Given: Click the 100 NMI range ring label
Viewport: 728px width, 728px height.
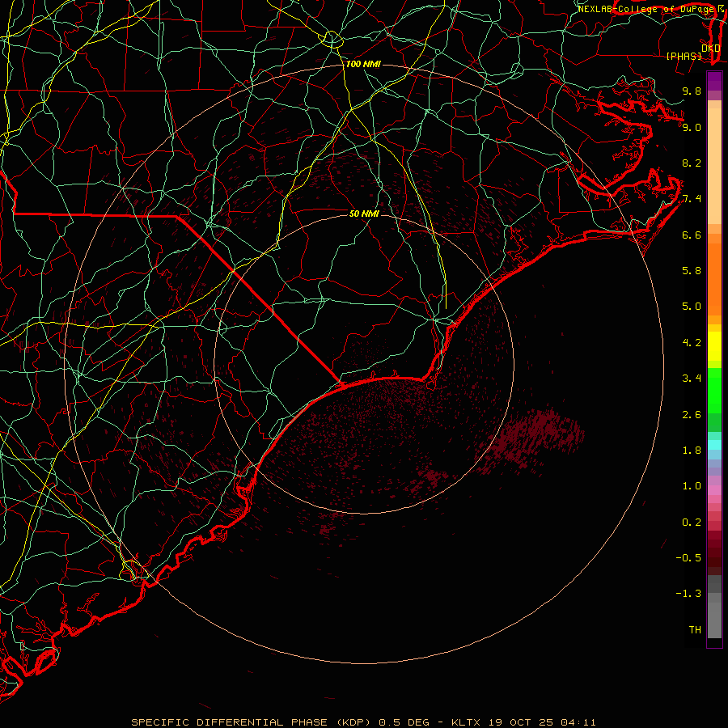Looking at the screenshot, I should tap(363, 64).
